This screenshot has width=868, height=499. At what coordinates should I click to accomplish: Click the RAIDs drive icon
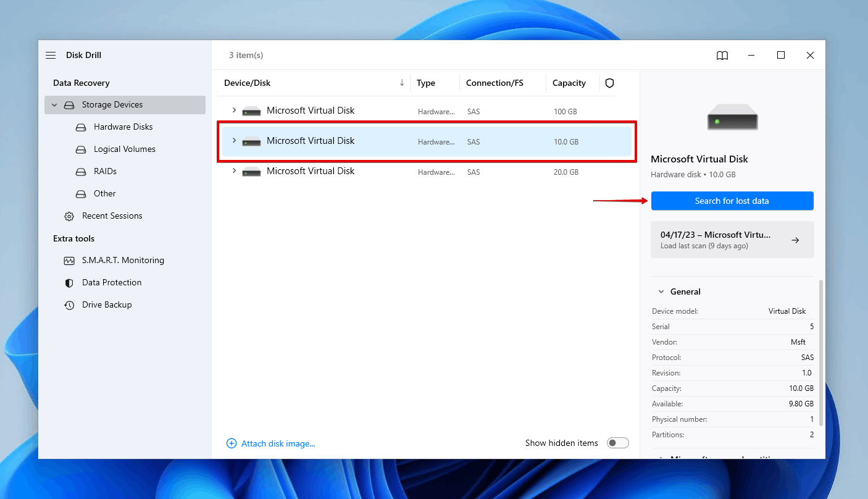click(81, 172)
